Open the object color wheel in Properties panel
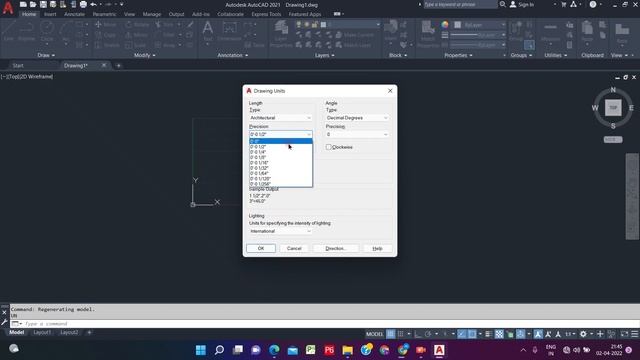 click(445, 25)
